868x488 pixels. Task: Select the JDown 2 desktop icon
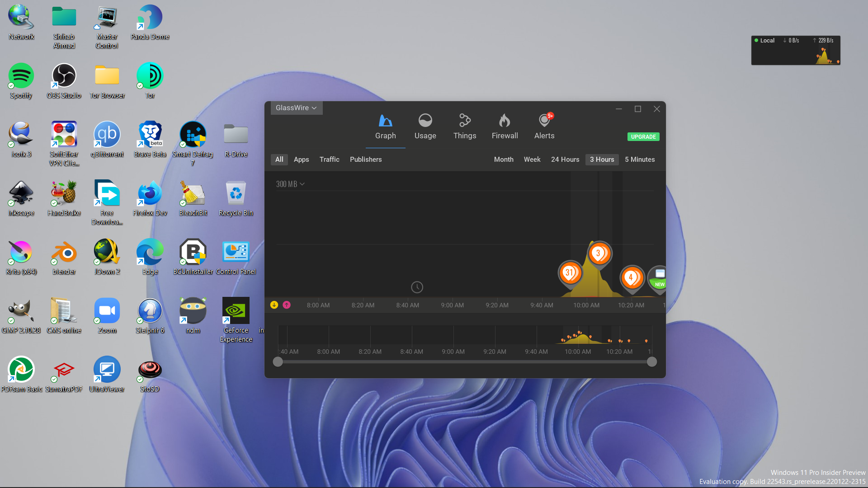pos(107,257)
